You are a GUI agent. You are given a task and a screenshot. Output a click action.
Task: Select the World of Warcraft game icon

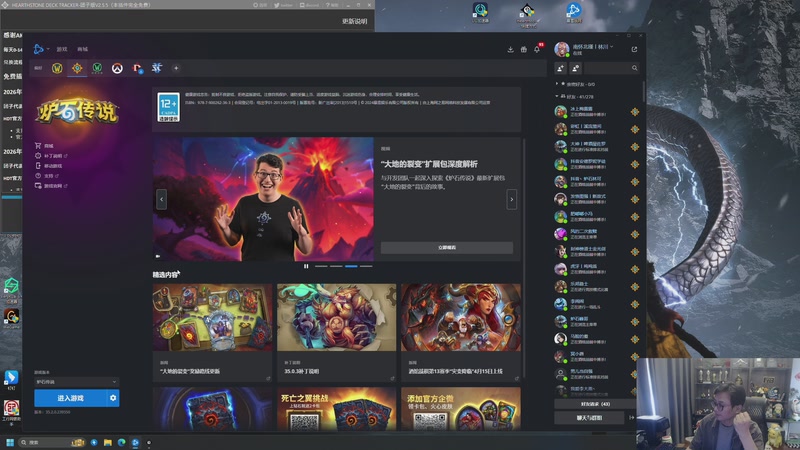[57, 68]
